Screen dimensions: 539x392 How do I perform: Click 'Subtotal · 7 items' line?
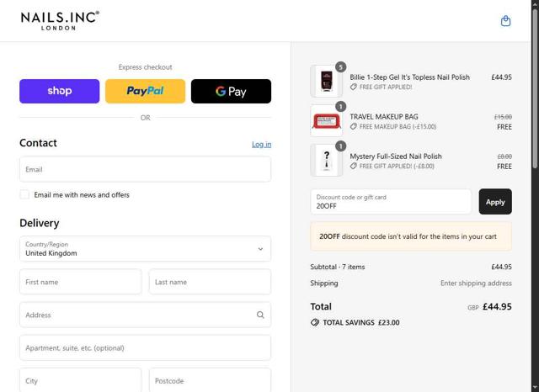(x=337, y=267)
